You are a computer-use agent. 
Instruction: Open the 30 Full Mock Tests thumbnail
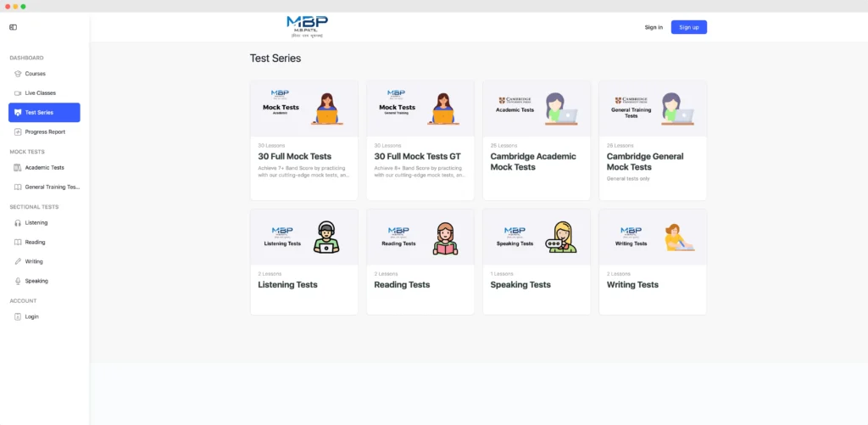click(x=303, y=109)
